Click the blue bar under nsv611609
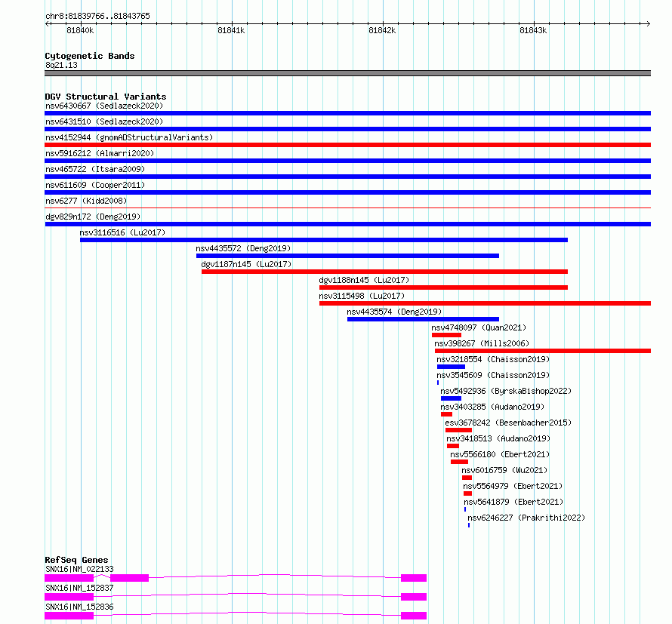This screenshot has width=672, height=624. point(347,192)
